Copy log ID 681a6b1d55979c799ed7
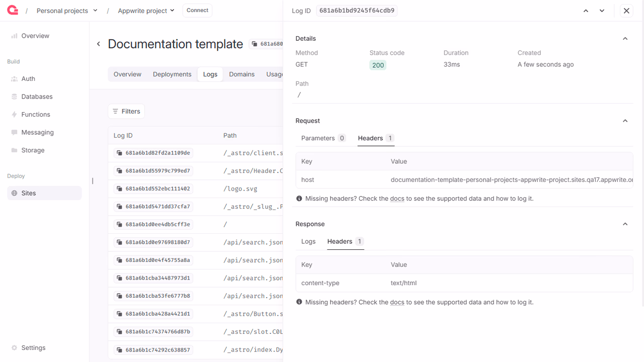Viewport: 644px width, 362px height. tap(153, 171)
